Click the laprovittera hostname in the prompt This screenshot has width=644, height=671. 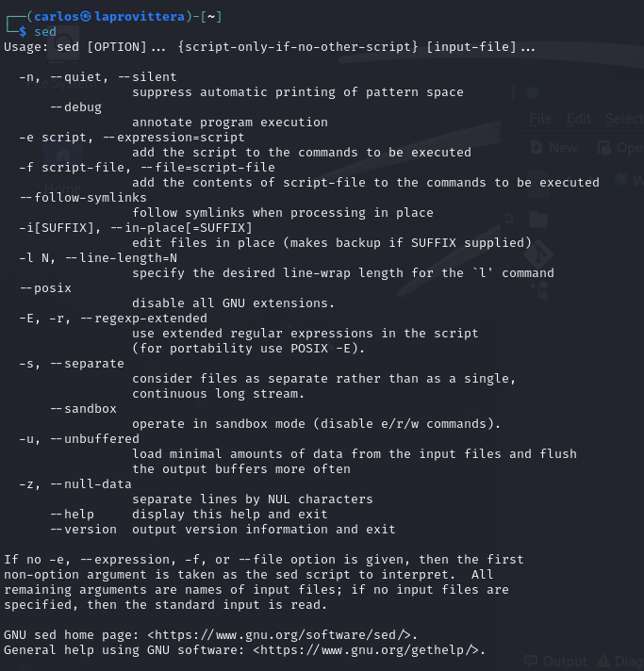coord(140,17)
